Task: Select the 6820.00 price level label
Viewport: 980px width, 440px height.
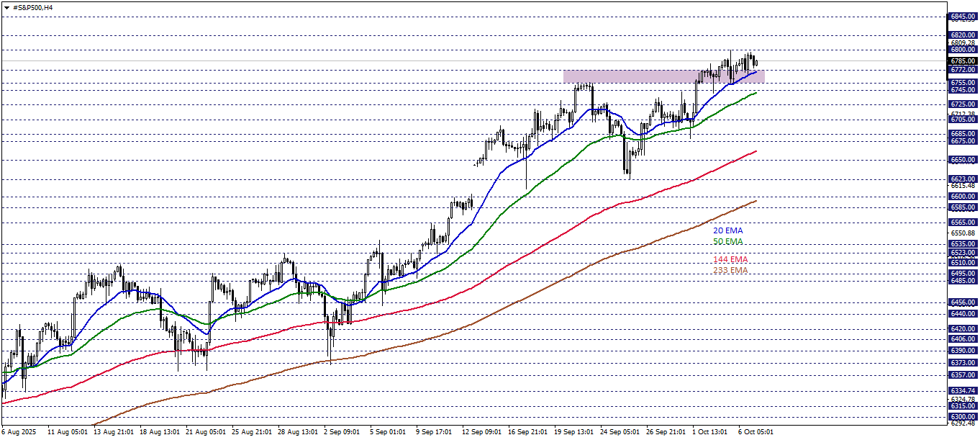Action: [963, 35]
